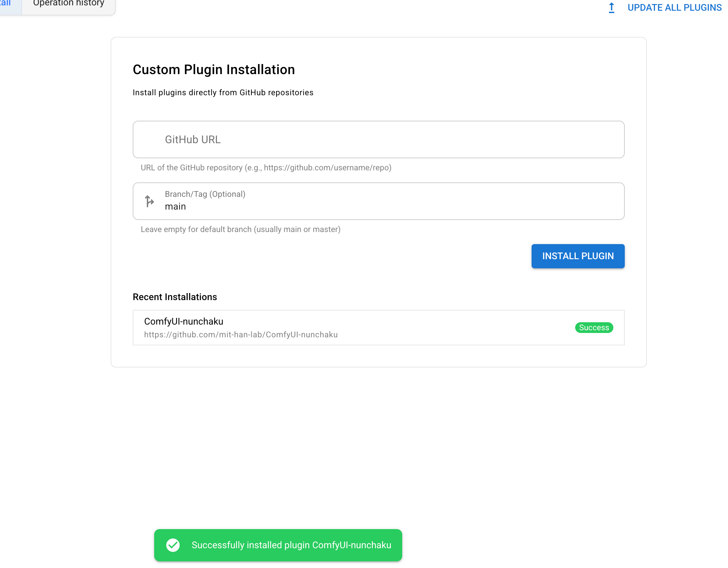Click UPDATE ALL PLUGINS text button

tap(674, 7)
